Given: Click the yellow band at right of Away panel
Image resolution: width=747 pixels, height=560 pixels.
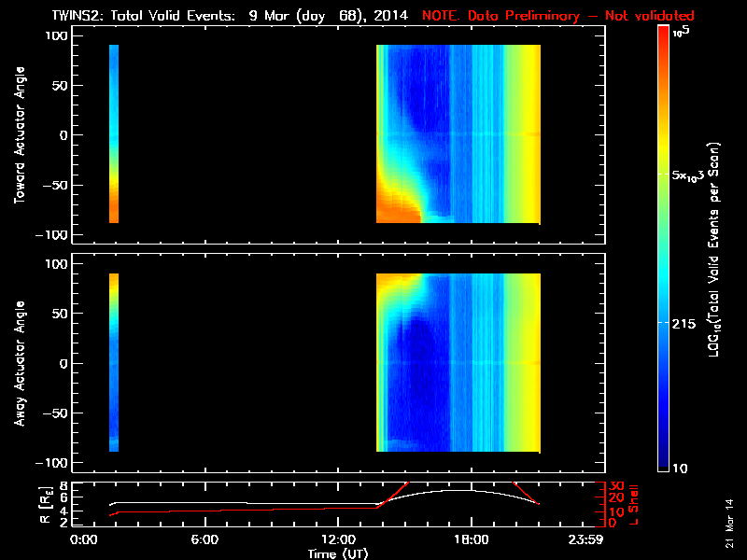Looking at the screenshot, I should point(525,362).
